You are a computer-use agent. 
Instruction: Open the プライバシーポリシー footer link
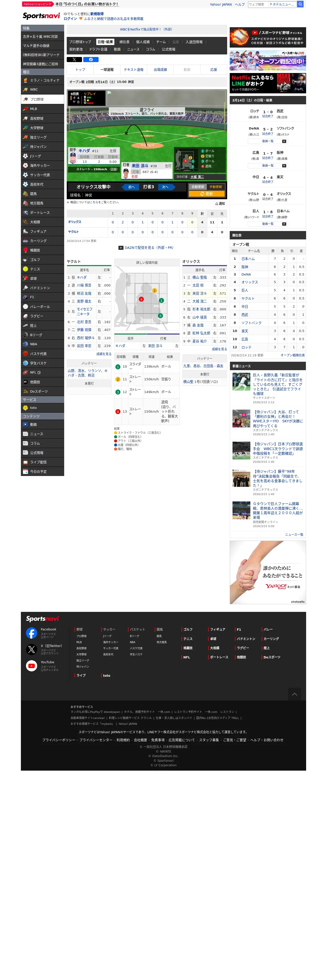(x=59, y=740)
